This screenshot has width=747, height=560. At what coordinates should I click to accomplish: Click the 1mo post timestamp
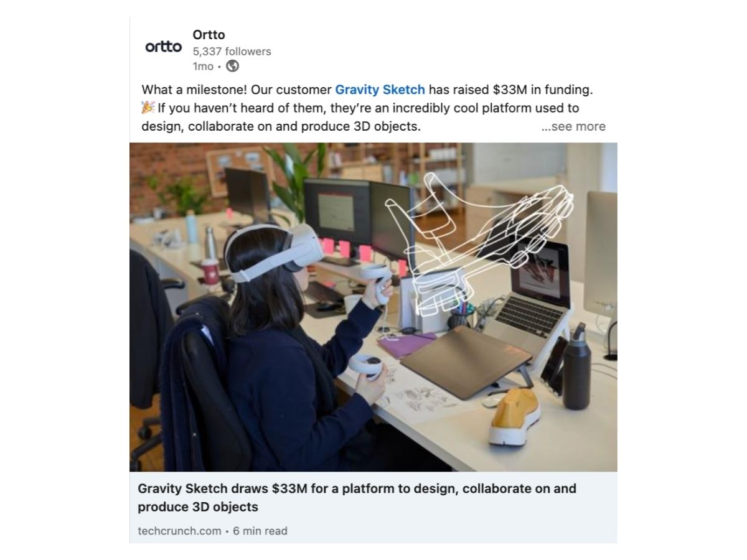pyautogui.click(x=203, y=67)
